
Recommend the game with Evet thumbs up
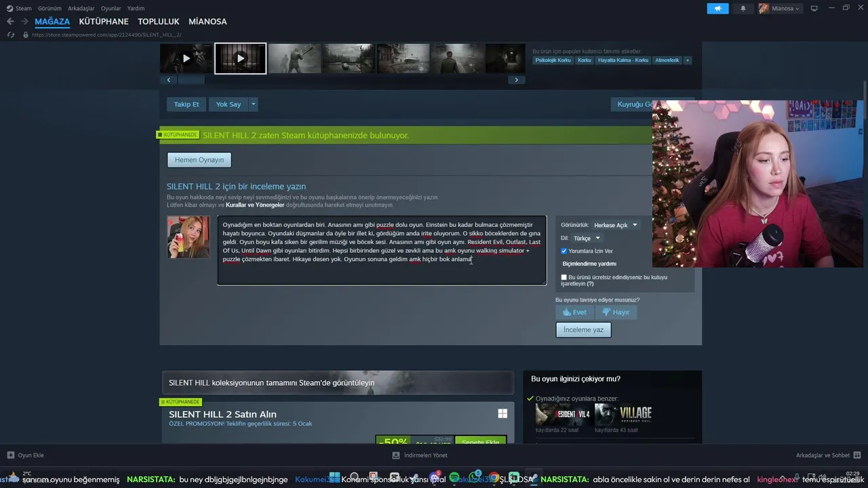pos(574,312)
